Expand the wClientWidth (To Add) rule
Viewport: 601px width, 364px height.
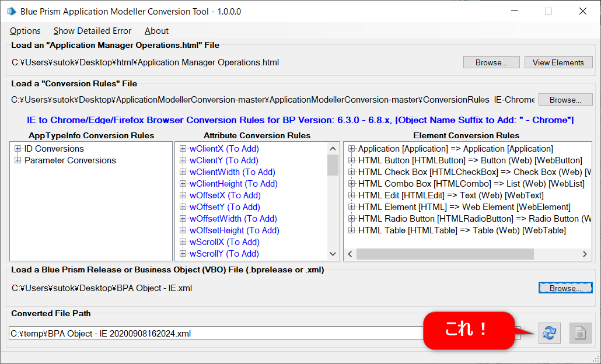(183, 172)
